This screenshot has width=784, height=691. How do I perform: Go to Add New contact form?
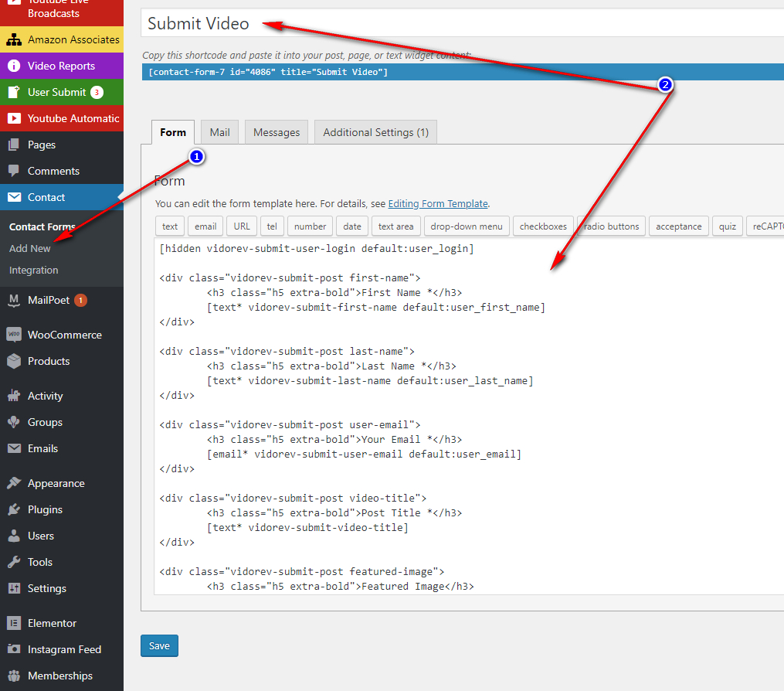[30, 248]
